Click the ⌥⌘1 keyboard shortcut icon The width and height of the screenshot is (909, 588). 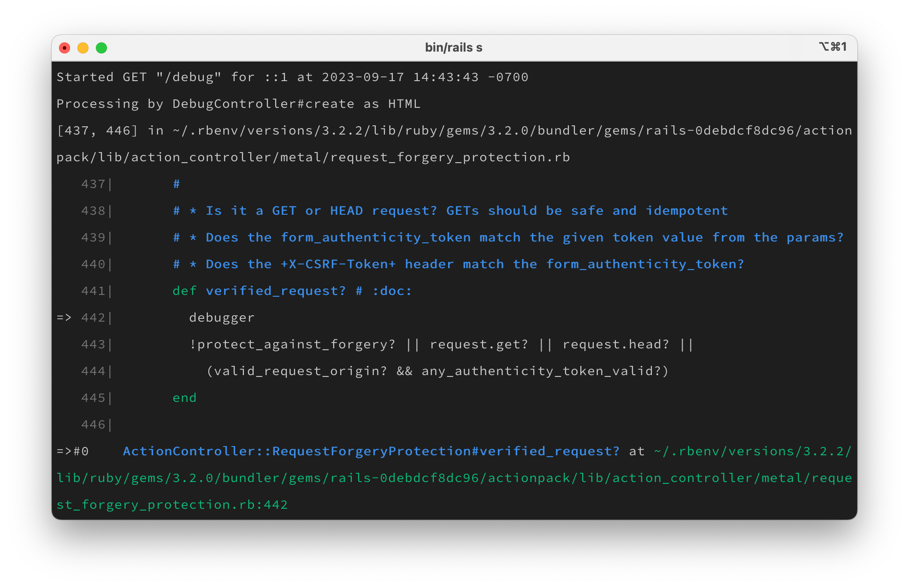[x=832, y=47]
